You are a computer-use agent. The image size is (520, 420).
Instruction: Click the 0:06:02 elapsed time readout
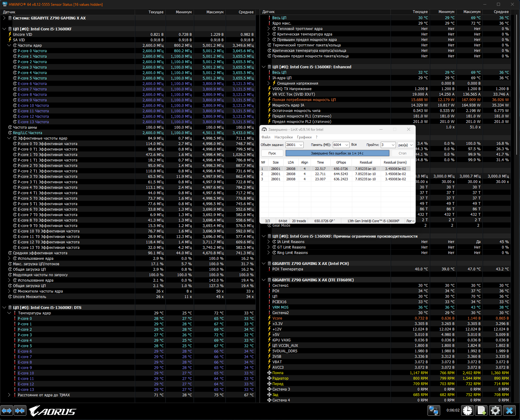click(453, 410)
